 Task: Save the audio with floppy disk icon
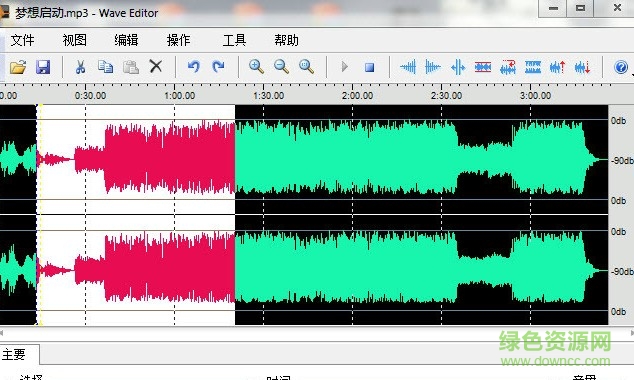(x=43, y=67)
